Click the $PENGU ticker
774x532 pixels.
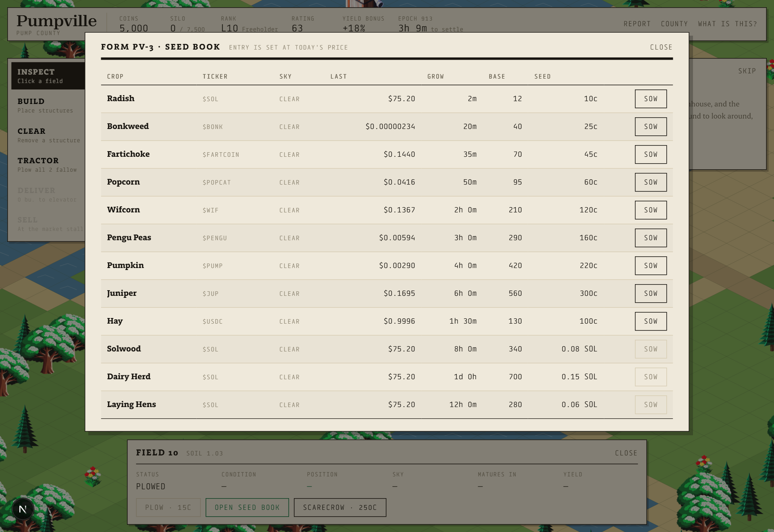click(x=214, y=238)
